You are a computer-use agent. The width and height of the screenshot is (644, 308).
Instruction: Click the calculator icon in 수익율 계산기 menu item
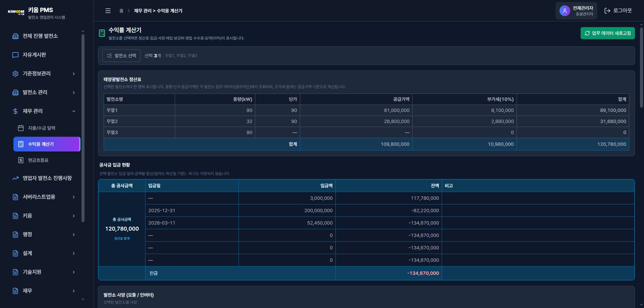21,144
